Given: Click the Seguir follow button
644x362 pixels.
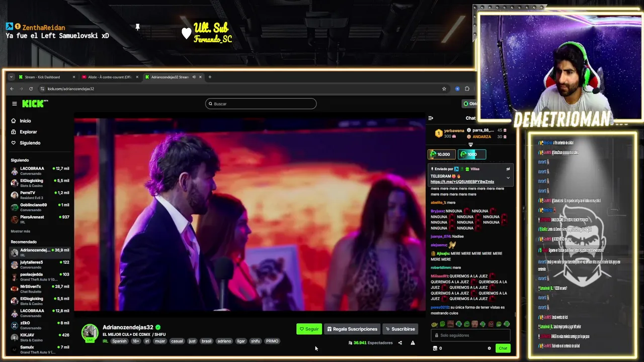Looking at the screenshot, I should pos(309,329).
